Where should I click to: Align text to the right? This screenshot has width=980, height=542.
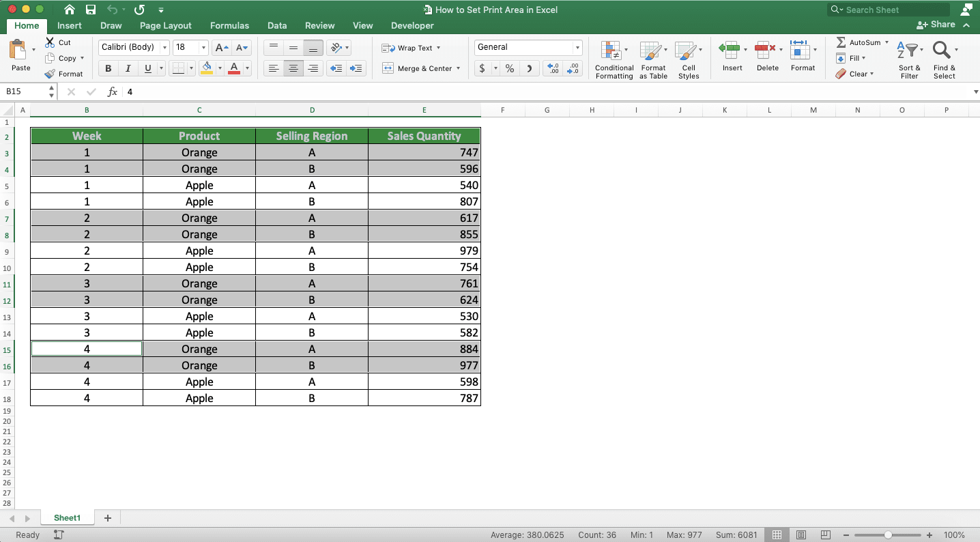(313, 68)
